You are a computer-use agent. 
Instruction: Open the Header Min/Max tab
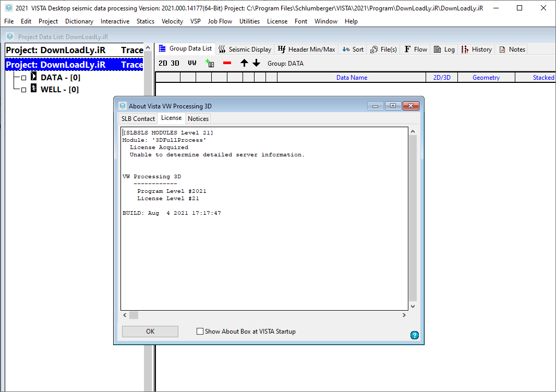(306, 50)
